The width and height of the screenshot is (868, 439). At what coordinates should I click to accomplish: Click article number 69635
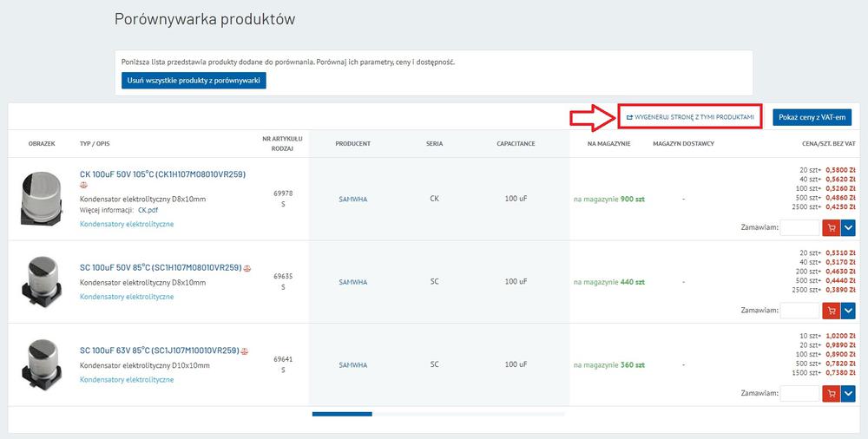[283, 276]
